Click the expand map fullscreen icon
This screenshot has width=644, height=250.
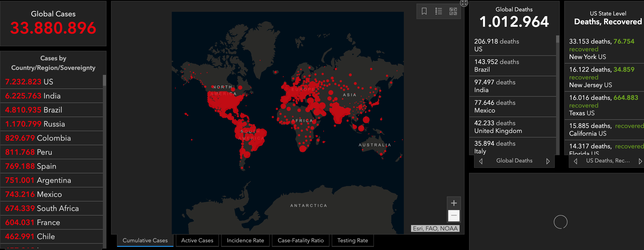click(464, 3)
